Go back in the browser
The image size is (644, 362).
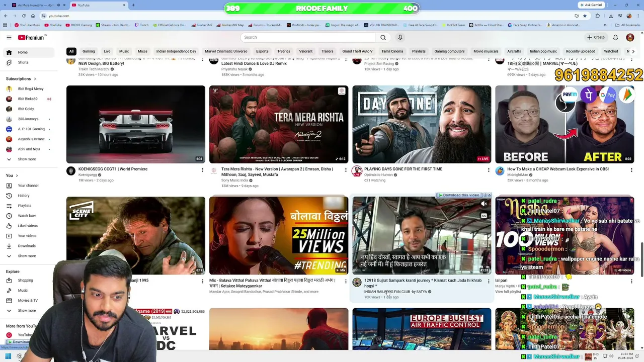coord(6,16)
